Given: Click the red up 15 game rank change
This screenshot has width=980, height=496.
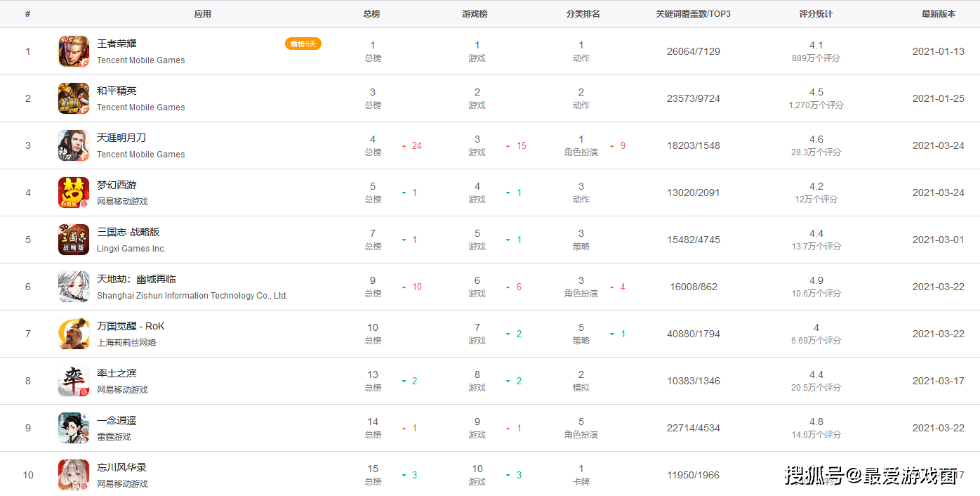Looking at the screenshot, I should click(x=517, y=146).
